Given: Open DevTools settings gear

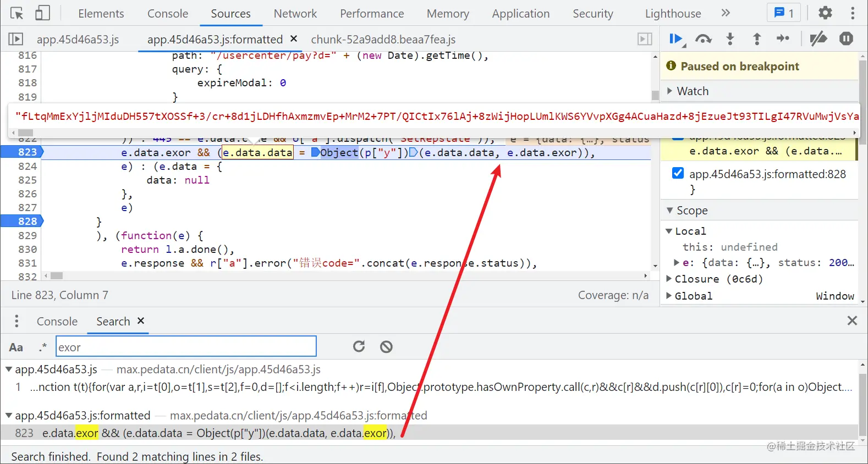Looking at the screenshot, I should 825,13.
